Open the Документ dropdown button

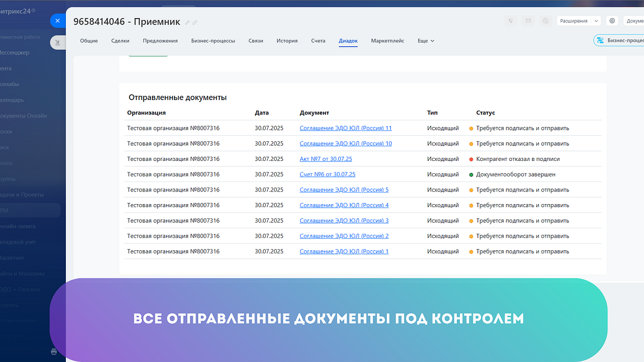click(634, 21)
